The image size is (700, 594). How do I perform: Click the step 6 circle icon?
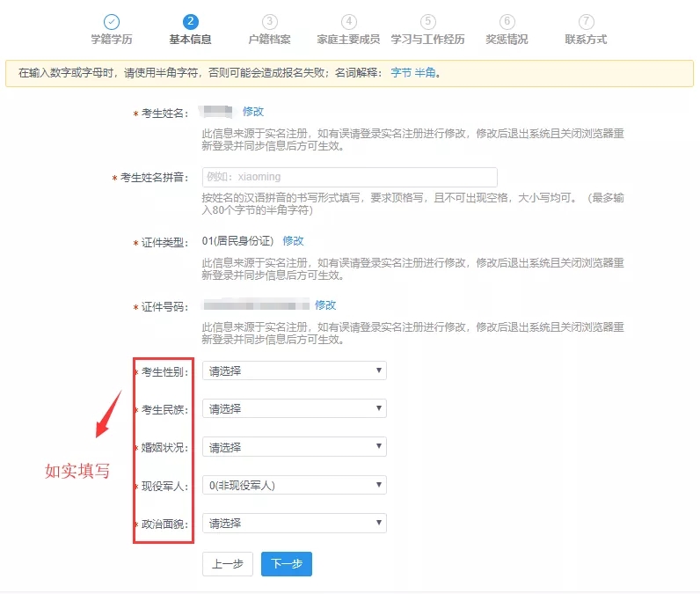tap(507, 22)
